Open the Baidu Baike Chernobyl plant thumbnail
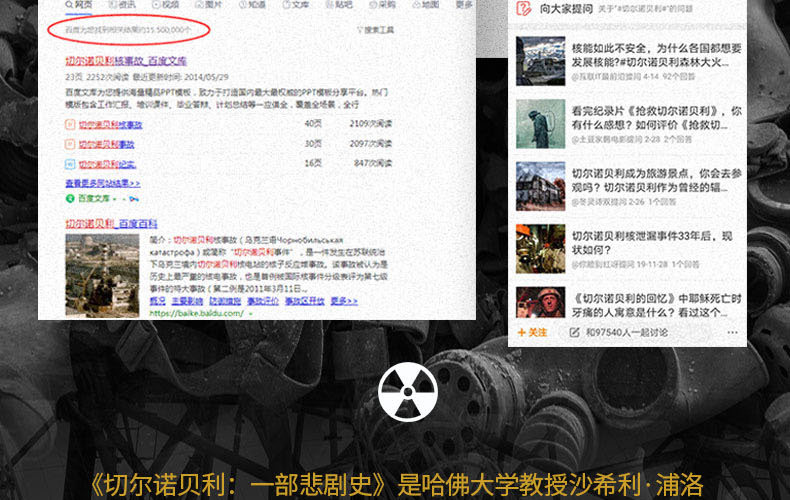 [102, 275]
